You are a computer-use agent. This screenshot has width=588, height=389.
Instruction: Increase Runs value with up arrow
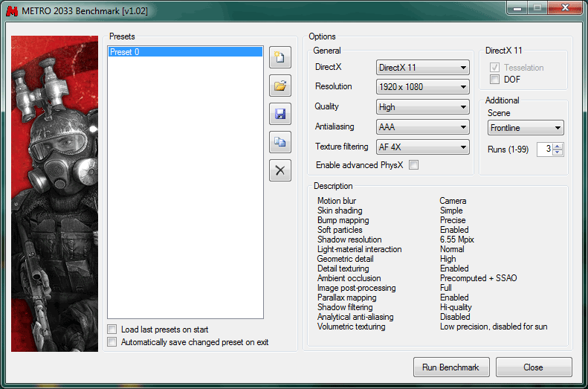(x=558, y=146)
